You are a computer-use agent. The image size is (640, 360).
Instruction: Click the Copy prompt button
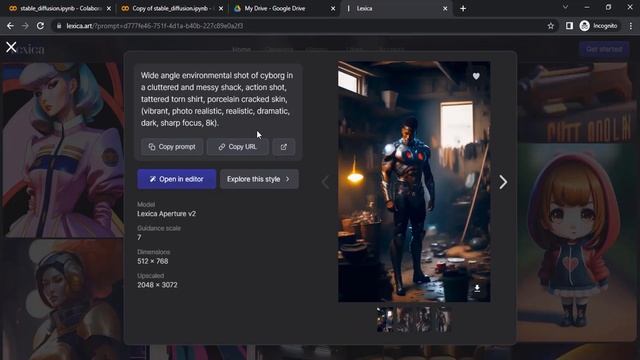click(172, 147)
